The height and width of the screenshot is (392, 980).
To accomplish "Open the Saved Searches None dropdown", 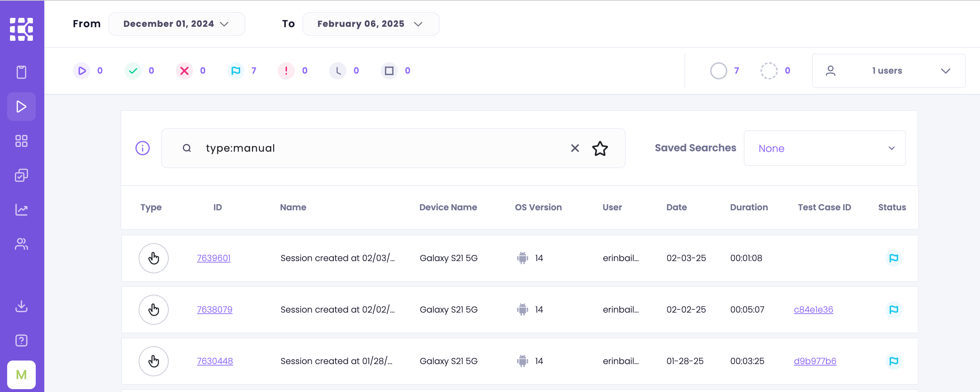I will pos(825,148).
